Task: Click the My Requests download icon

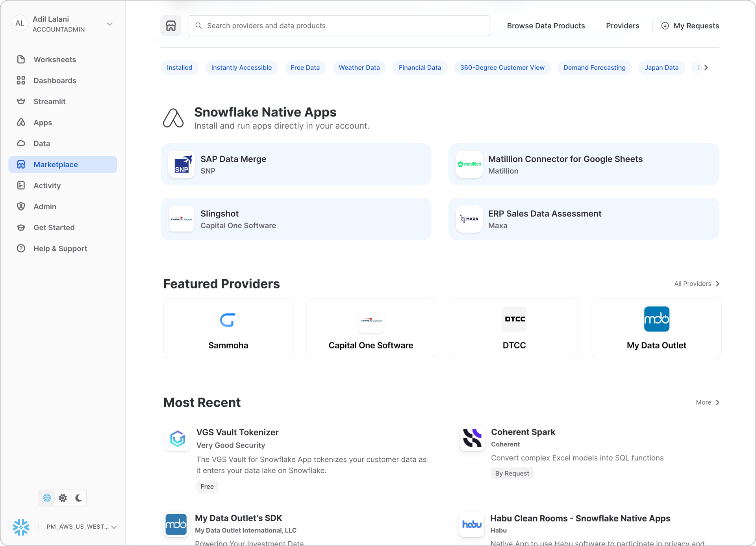Action: [x=665, y=26]
